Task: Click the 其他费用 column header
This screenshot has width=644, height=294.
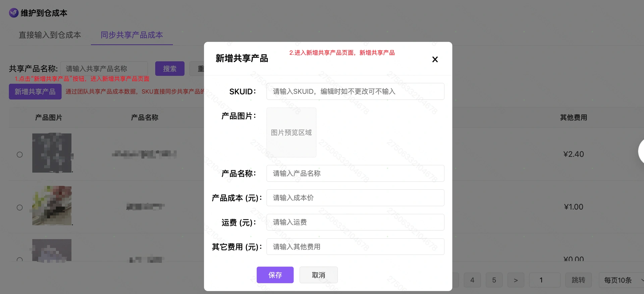Action: (574, 118)
